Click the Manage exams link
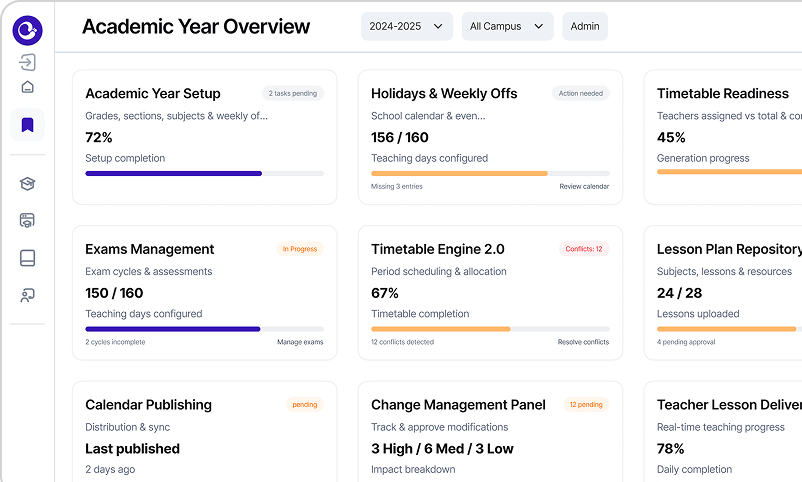This screenshot has height=482, width=802. 300,343
